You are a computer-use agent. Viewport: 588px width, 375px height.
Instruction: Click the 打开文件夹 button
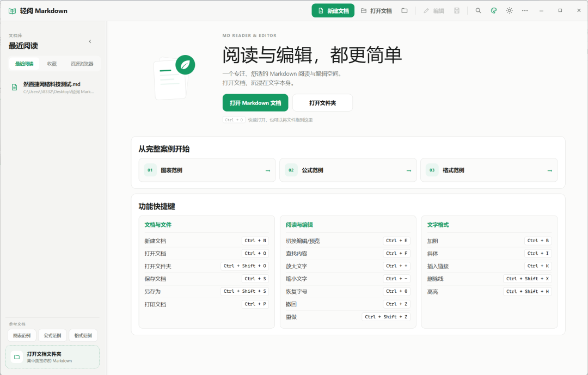[322, 103]
